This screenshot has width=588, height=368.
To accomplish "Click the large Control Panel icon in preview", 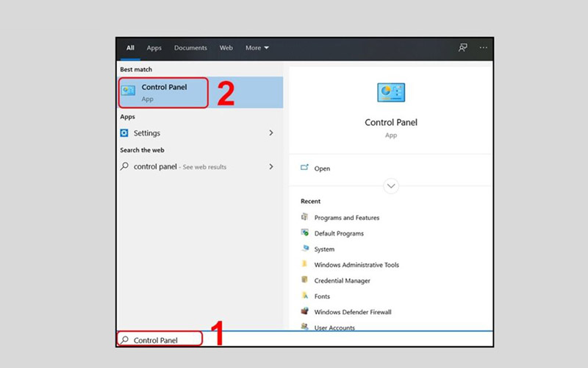I will pos(391,93).
